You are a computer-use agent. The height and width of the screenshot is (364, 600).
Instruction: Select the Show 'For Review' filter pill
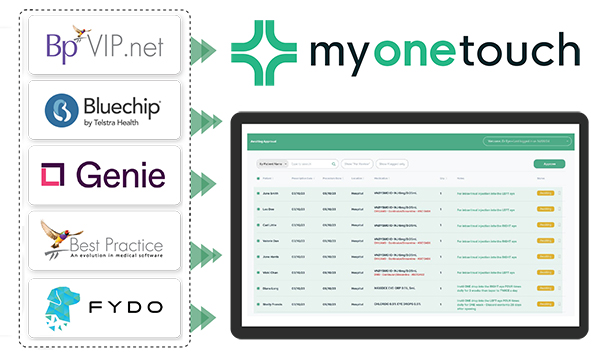click(357, 164)
